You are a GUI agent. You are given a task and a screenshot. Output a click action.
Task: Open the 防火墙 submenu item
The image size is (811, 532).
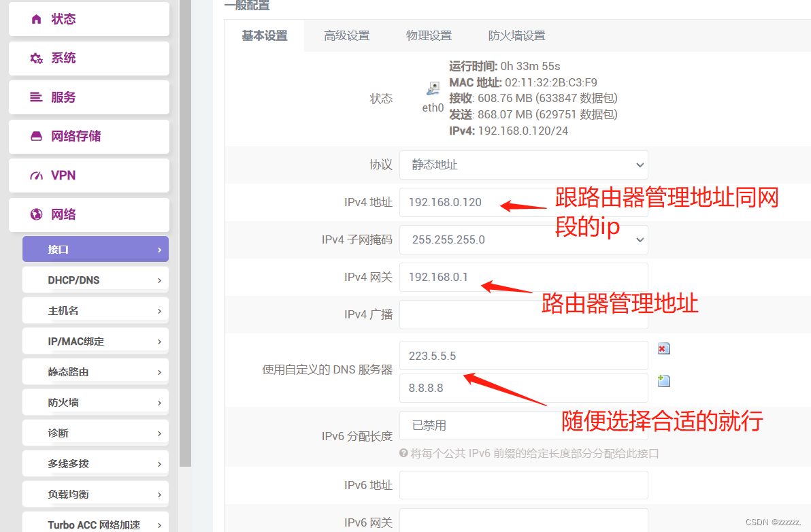[x=95, y=402]
